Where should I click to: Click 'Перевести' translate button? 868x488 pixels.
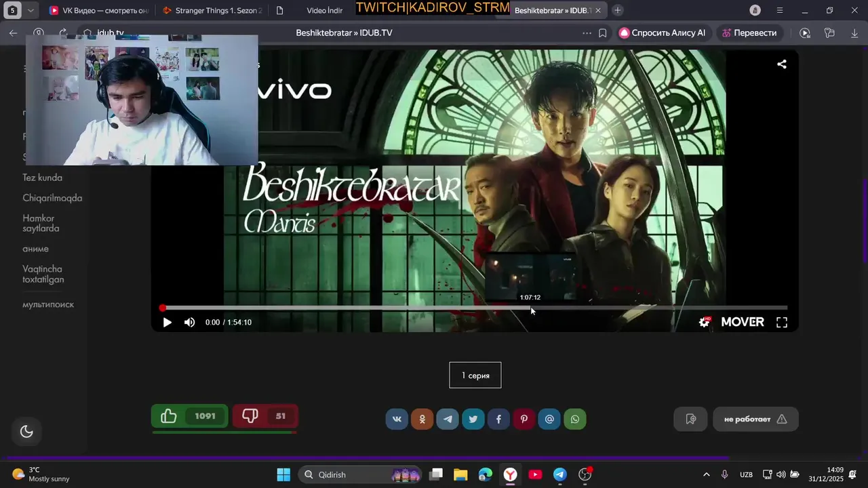(749, 33)
